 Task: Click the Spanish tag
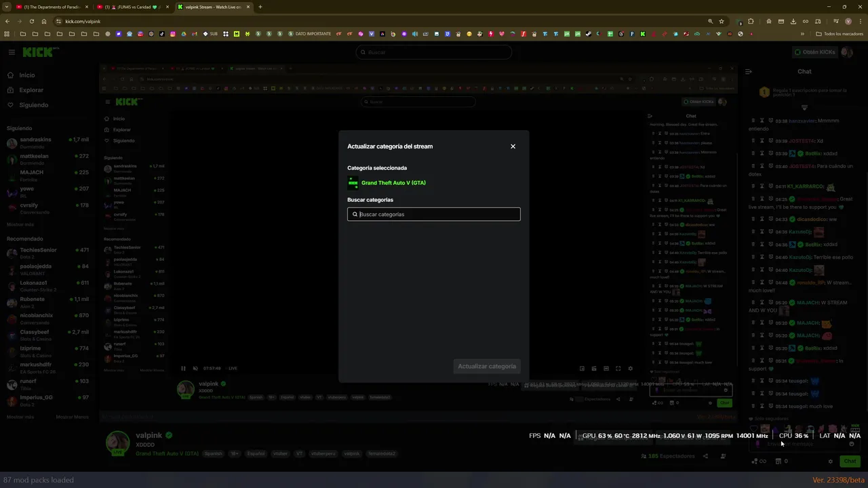[213, 453]
